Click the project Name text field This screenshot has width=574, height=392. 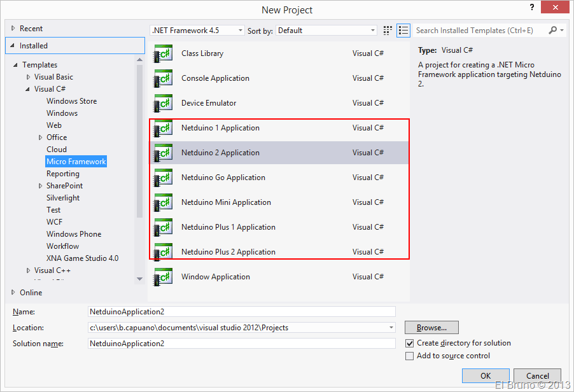click(242, 312)
